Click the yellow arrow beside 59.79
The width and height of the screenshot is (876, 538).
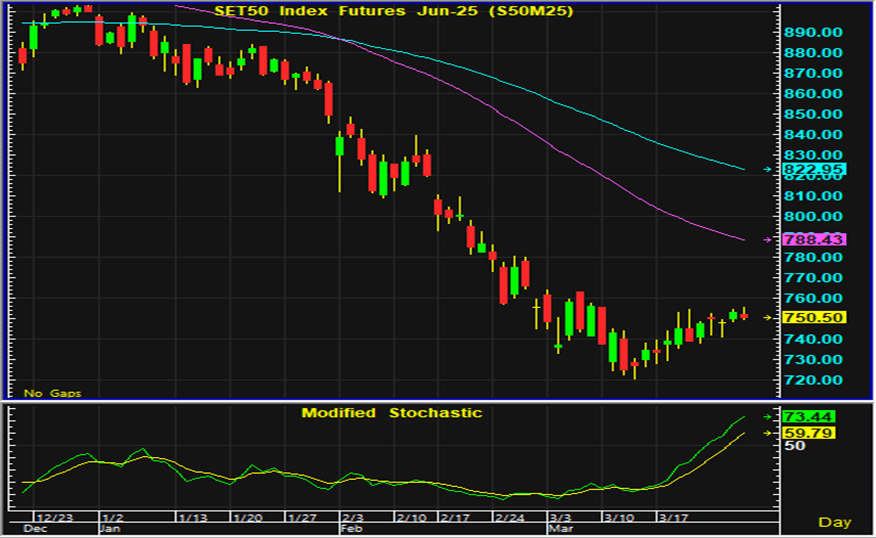[768, 433]
